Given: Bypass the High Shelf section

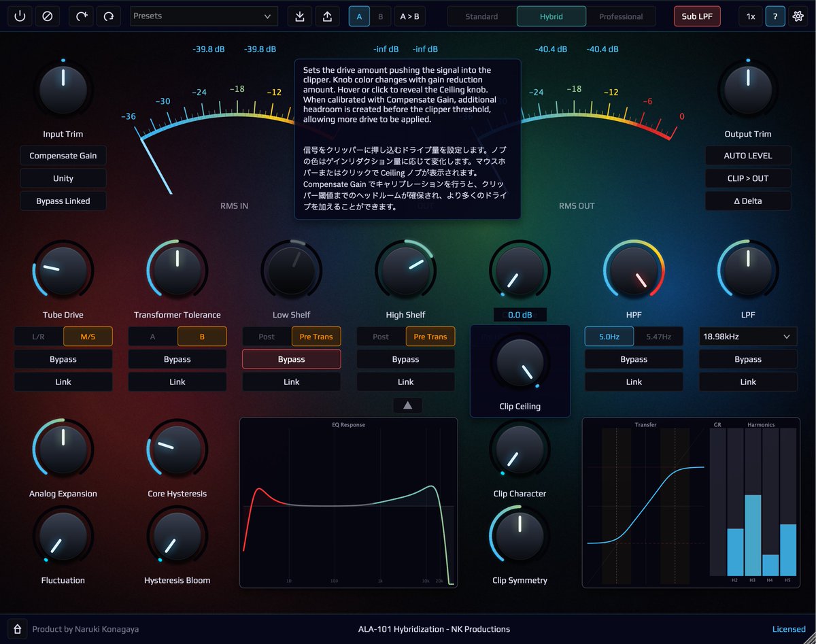Looking at the screenshot, I should tap(406, 359).
